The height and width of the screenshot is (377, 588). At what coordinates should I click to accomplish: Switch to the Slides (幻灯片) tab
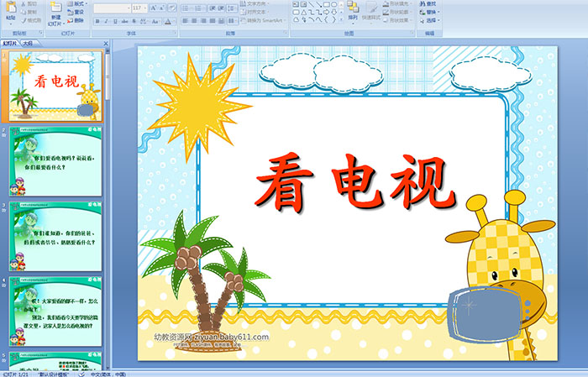pyautogui.click(x=9, y=44)
